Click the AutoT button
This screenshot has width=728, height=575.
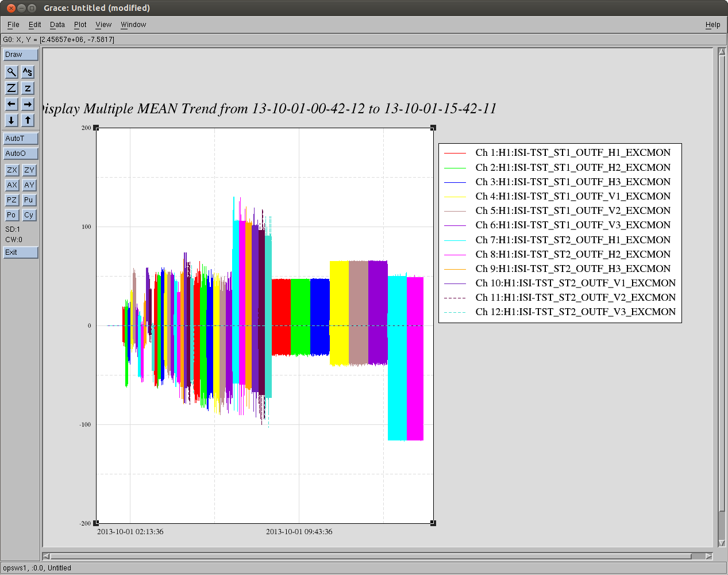[21, 139]
